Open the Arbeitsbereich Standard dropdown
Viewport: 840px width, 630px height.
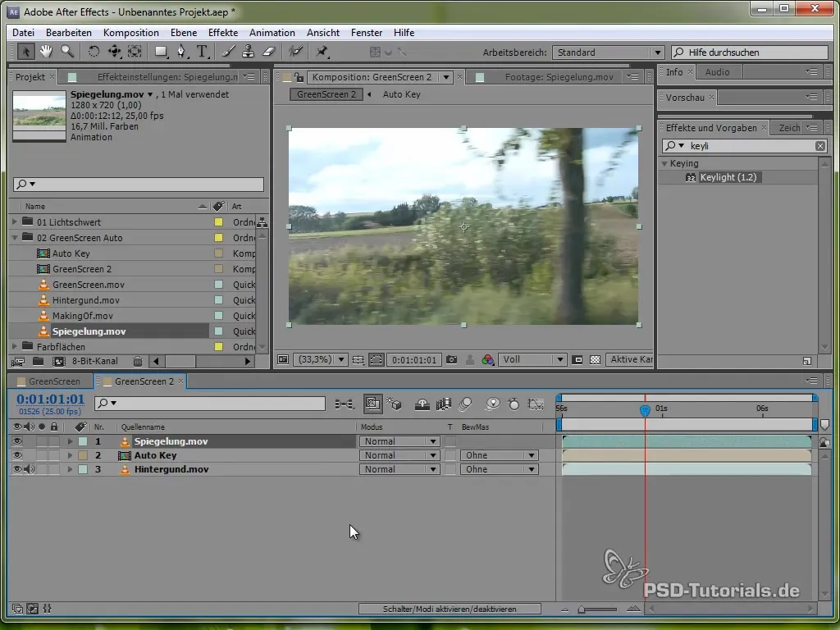(608, 52)
